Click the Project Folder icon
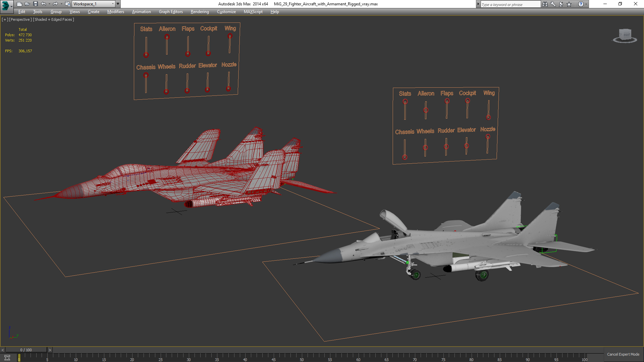The image size is (644, 362). [x=67, y=4]
